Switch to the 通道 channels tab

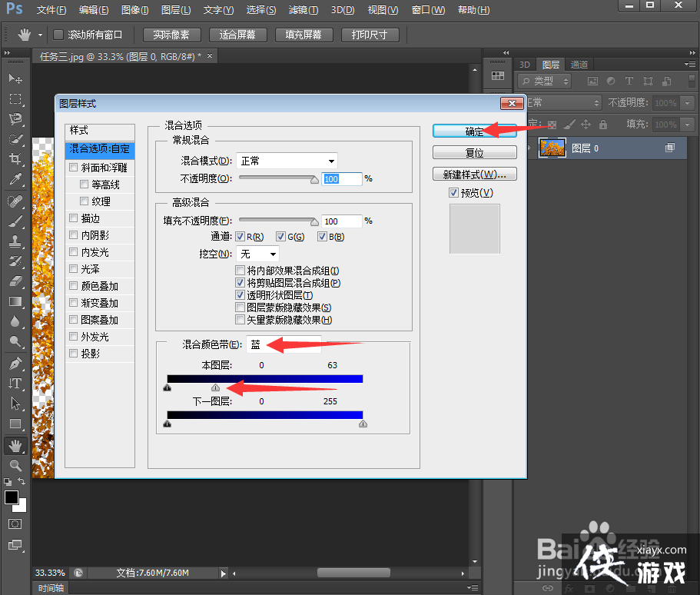pos(579,65)
